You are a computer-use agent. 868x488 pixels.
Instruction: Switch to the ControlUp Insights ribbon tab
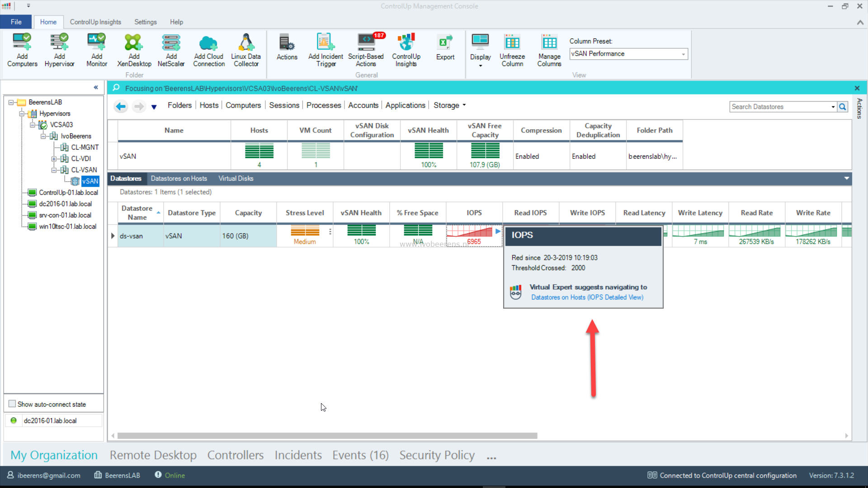click(95, 22)
